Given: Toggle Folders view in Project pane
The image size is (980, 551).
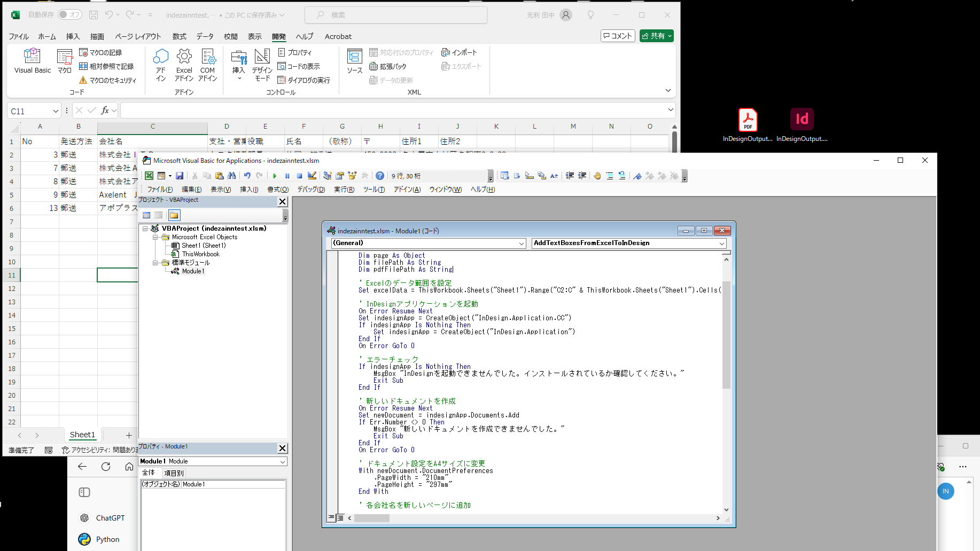Looking at the screenshot, I should (x=174, y=215).
